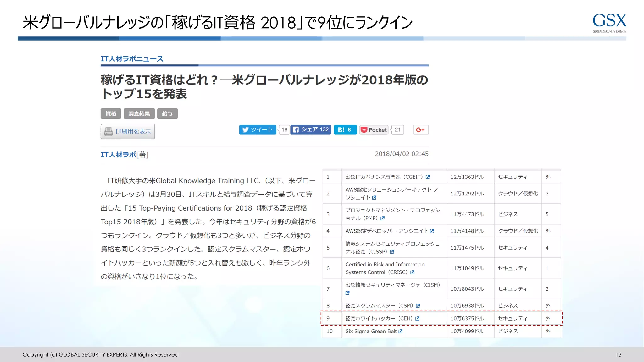Select the 資格 tag
The width and height of the screenshot is (644, 362).
(111, 113)
